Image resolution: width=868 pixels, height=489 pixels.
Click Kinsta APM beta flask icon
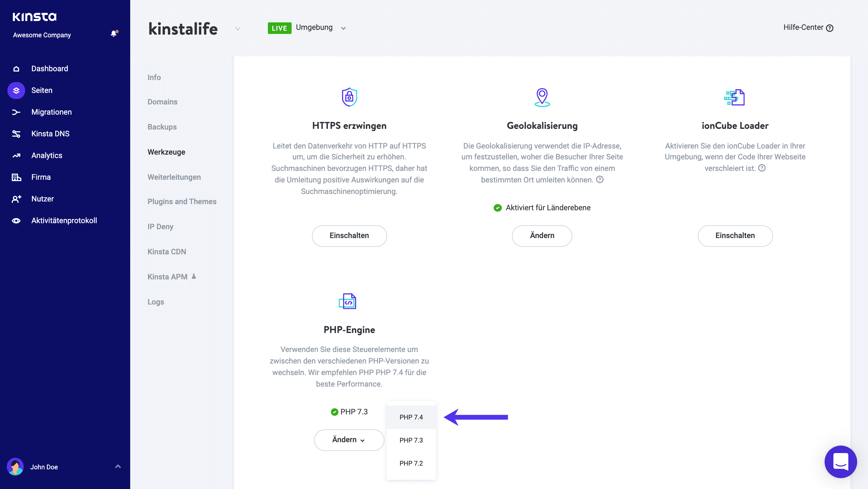[x=194, y=276]
